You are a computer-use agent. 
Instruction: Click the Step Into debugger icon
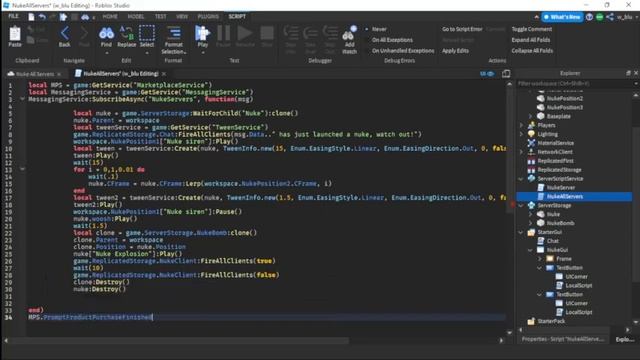[291, 33]
